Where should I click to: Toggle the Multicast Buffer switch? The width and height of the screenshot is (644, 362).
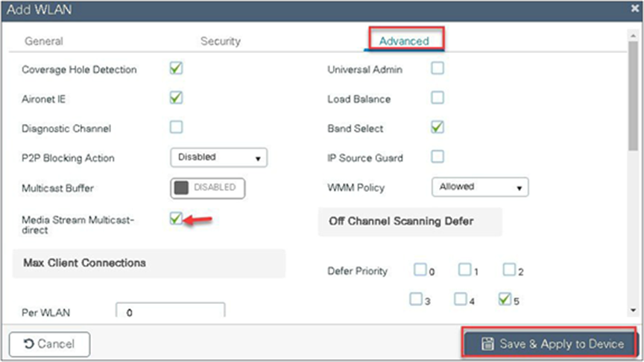coord(207,188)
